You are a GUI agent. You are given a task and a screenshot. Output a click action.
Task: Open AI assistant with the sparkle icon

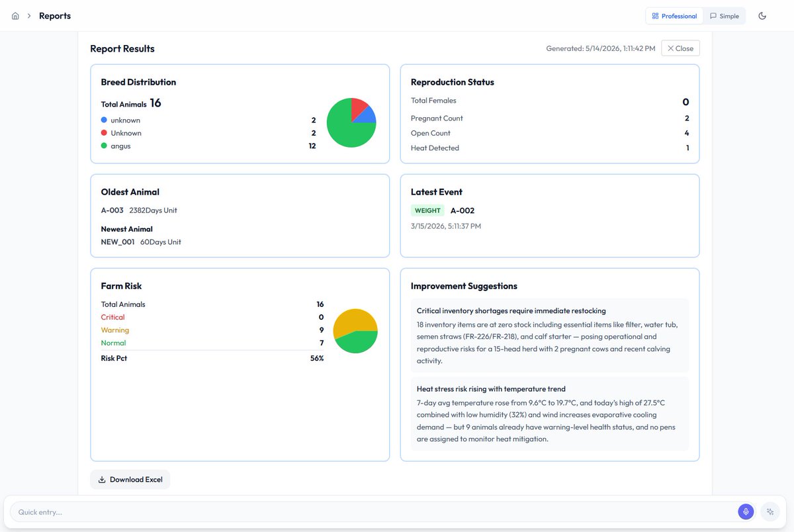coord(770,511)
